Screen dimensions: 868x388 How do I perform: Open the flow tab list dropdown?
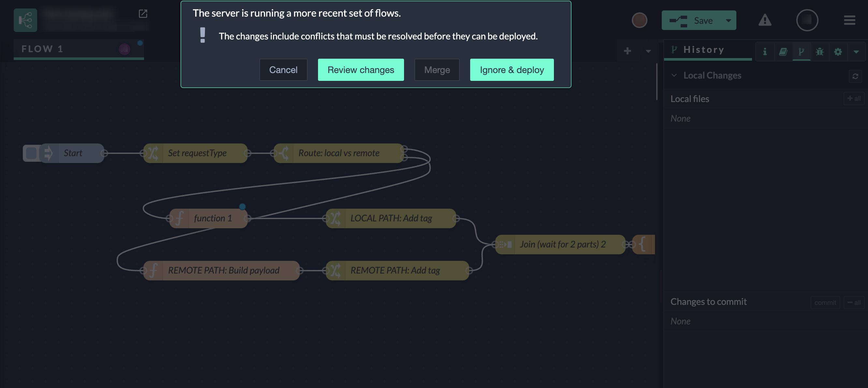coord(648,51)
